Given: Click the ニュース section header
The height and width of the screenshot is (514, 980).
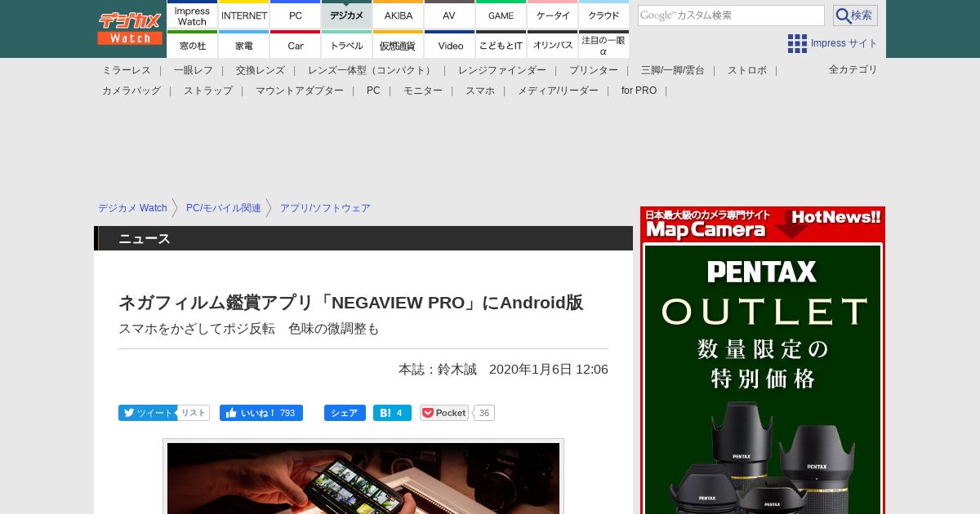Looking at the screenshot, I should 363,238.
